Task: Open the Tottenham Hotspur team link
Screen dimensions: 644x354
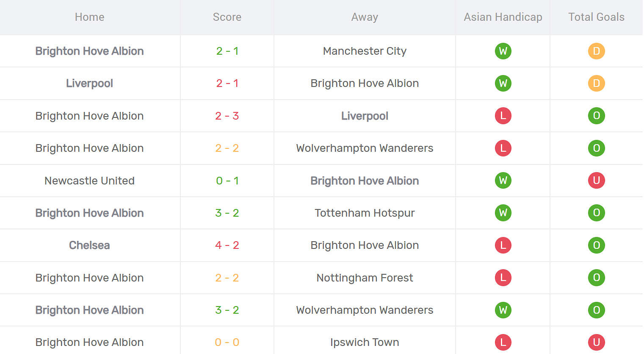Action: click(x=365, y=213)
